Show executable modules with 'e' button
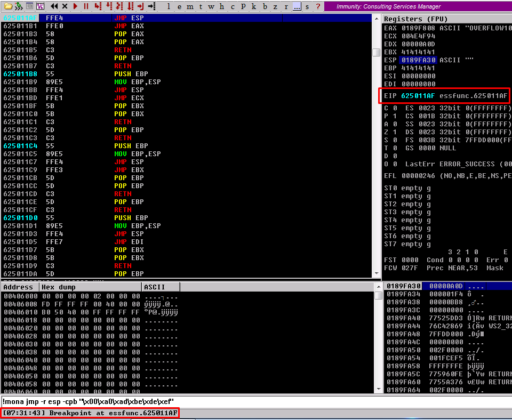 click(x=179, y=6)
